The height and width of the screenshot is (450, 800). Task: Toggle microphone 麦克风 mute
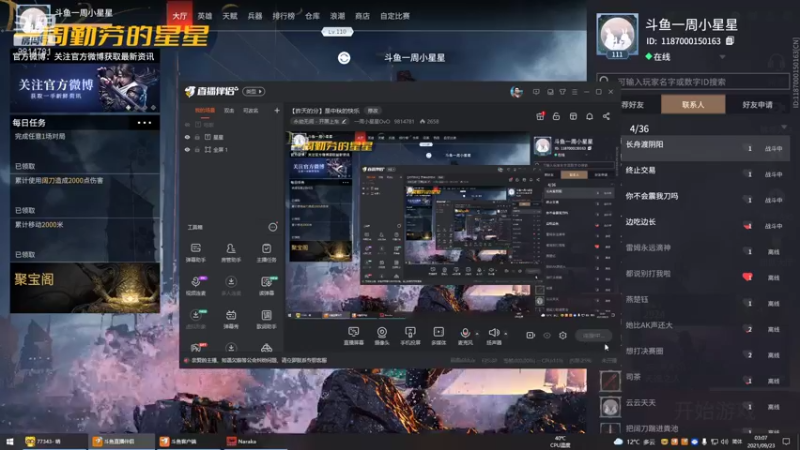click(x=465, y=336)
